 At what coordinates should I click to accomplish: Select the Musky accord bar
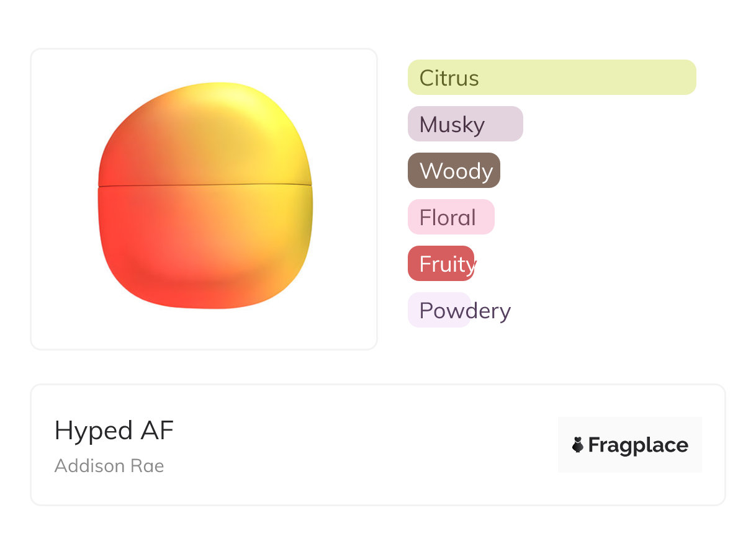pos(465,124)
